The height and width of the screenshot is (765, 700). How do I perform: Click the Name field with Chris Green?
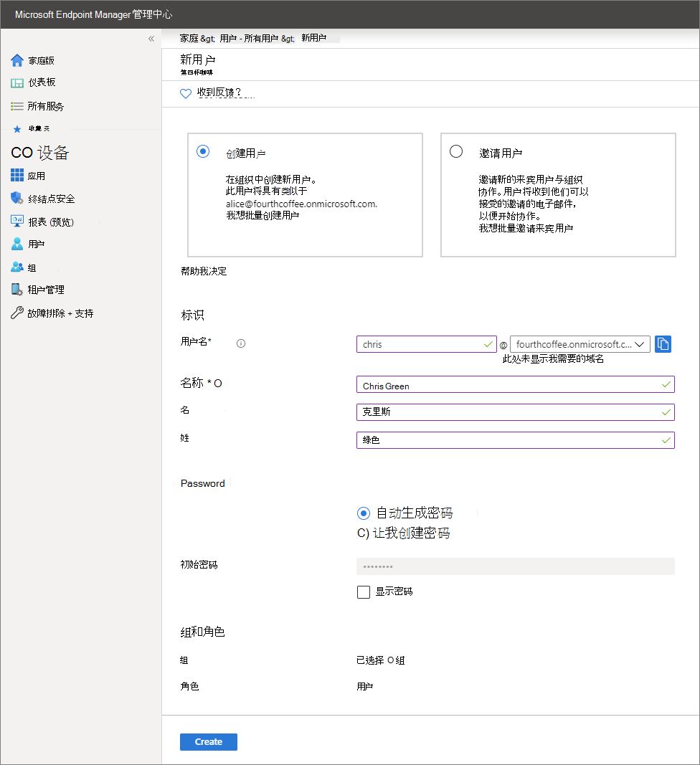coord(516,384)
